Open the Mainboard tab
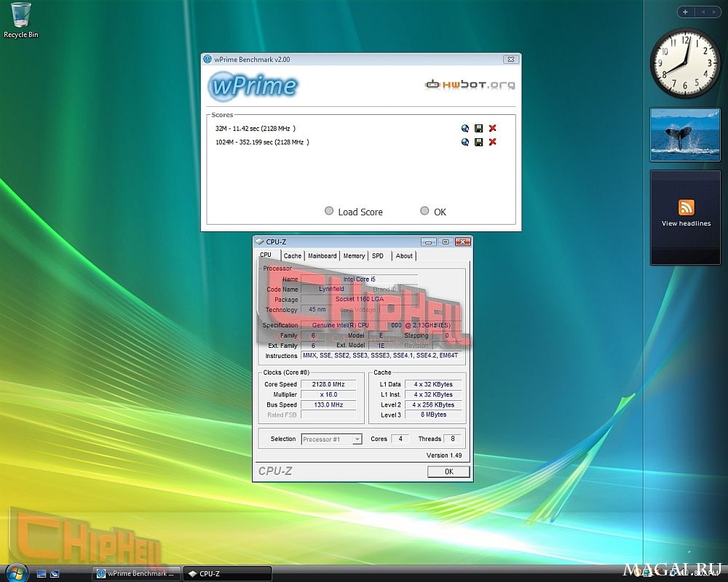728x582 pixels. [323, 256]
